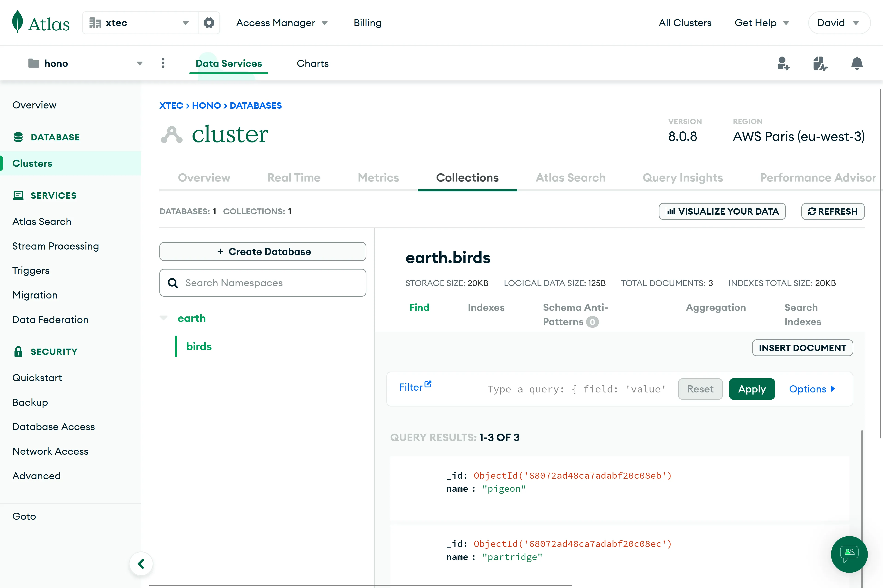The width and height of the screenshot is (883, 588).
Task: Focus the Search Namespaces field
Action: [263, 283]
